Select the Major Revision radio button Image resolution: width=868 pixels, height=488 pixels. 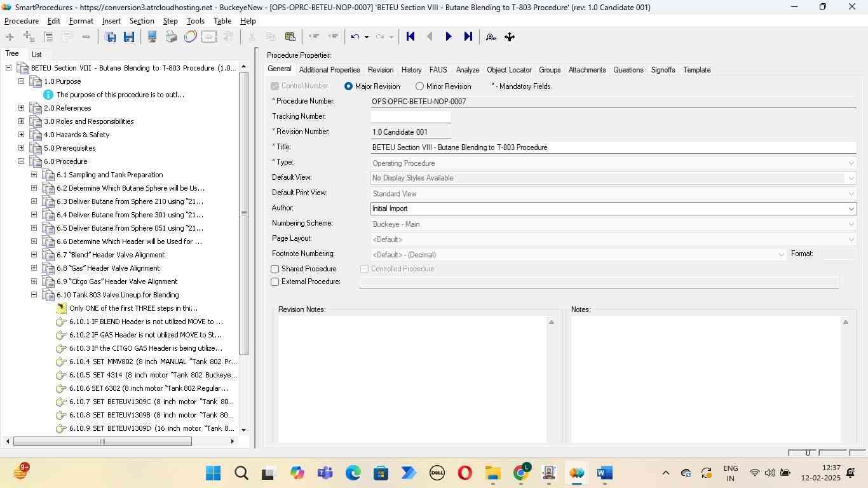coord(348,86)
